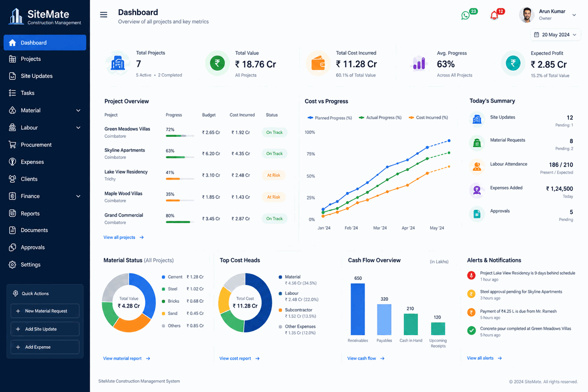Click the Skyline Apartments On Track badge
Image resolution: width=588 pixels, height=392 pixels.
tap(274, 154)
